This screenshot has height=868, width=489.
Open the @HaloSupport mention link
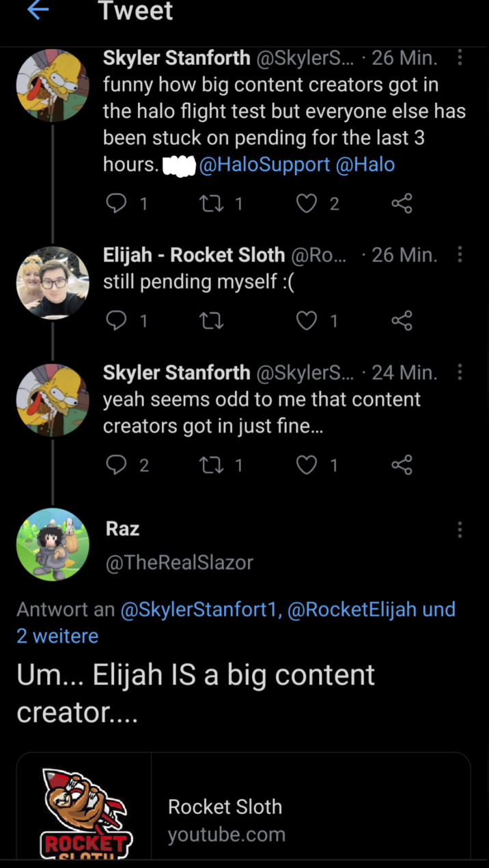[264, 164]
